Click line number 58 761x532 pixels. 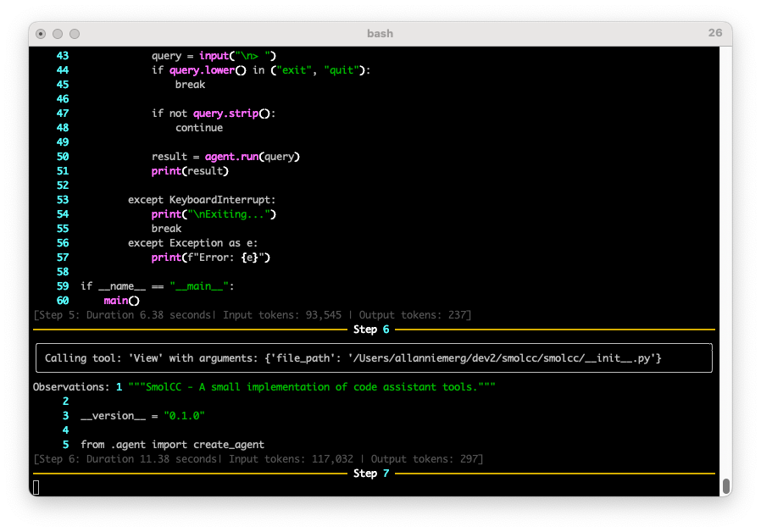[x=63, y=272]
